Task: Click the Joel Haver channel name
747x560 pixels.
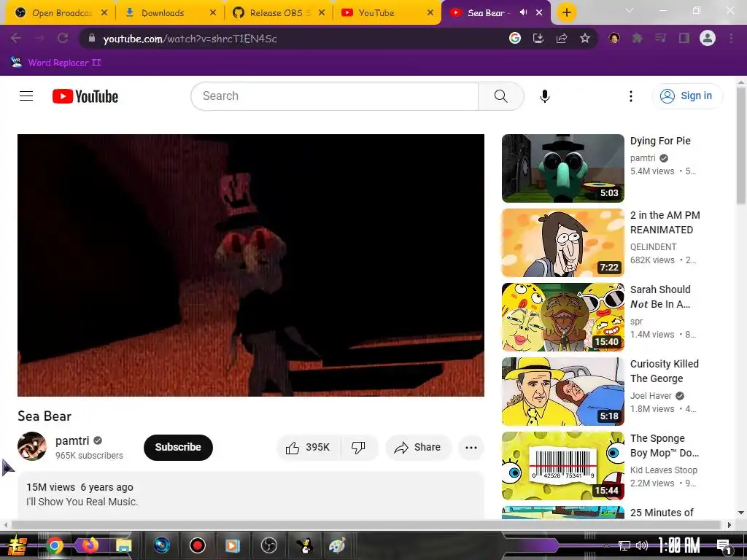Action: point(651,396)
